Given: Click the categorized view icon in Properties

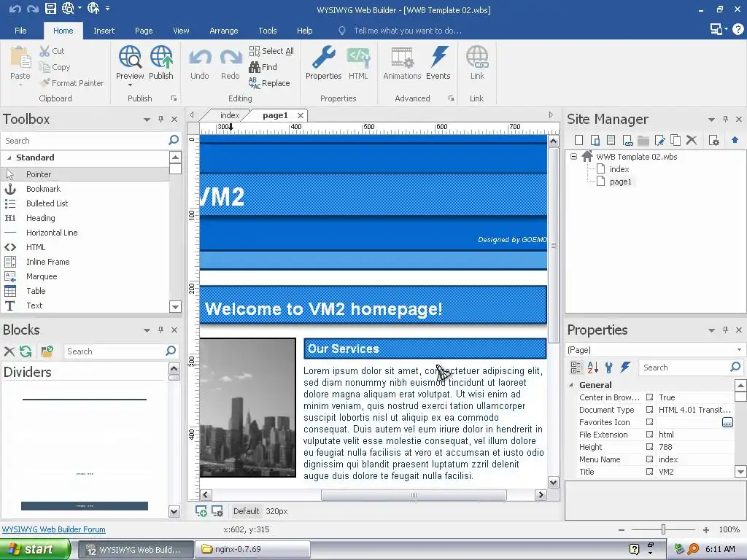Looking at the screenshot, I should (576, 367).
